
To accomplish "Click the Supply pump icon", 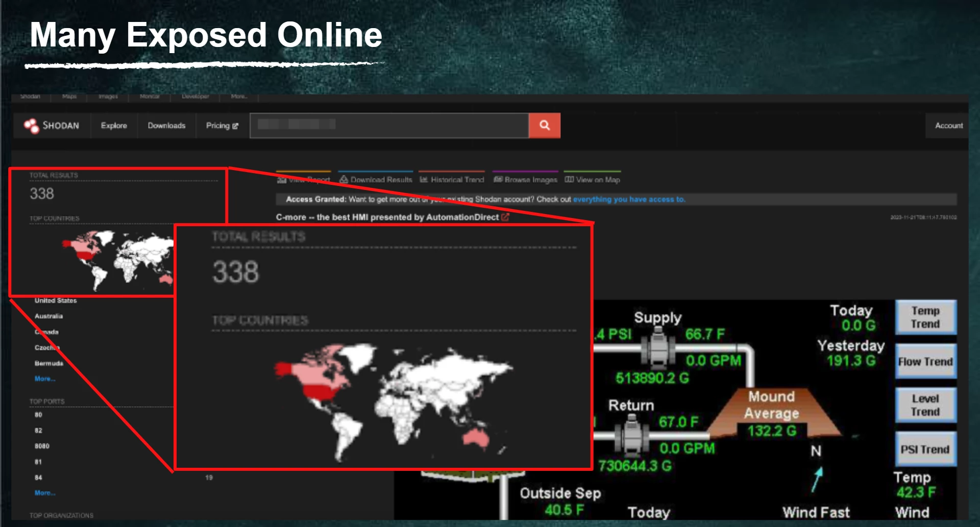I will (658, 348).
